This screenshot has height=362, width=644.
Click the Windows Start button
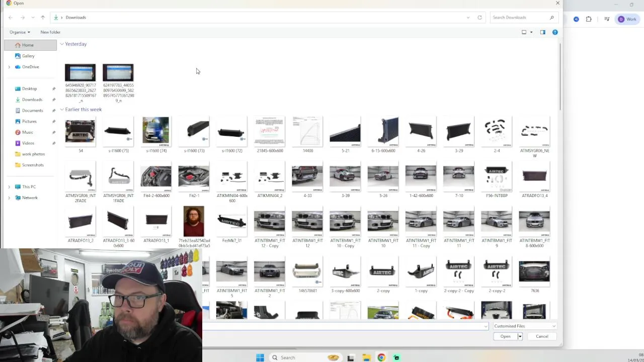click(x=260, y=357)
